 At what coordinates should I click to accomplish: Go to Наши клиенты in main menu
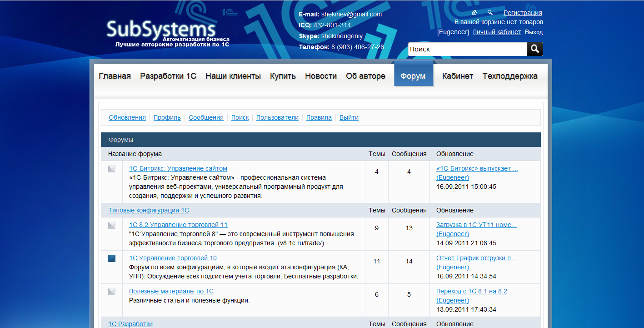pyautogui.click(x=233, y=76)
